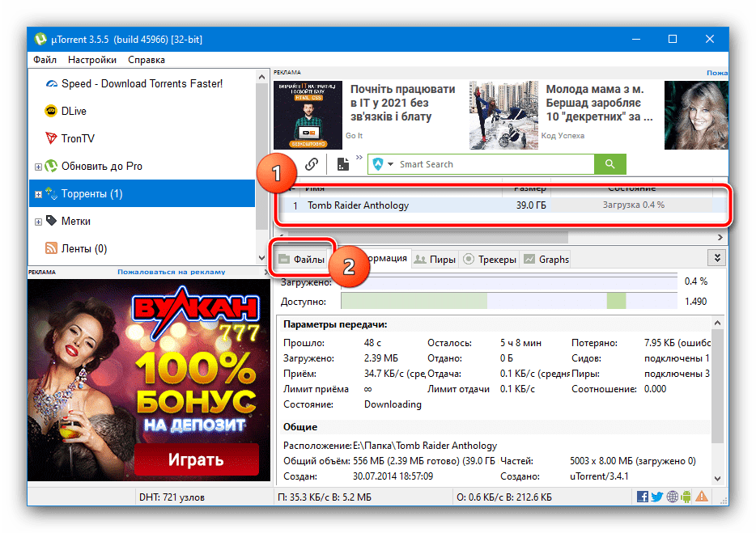Click the Downloading state value
Screen dimensions: 756x533
393,404
